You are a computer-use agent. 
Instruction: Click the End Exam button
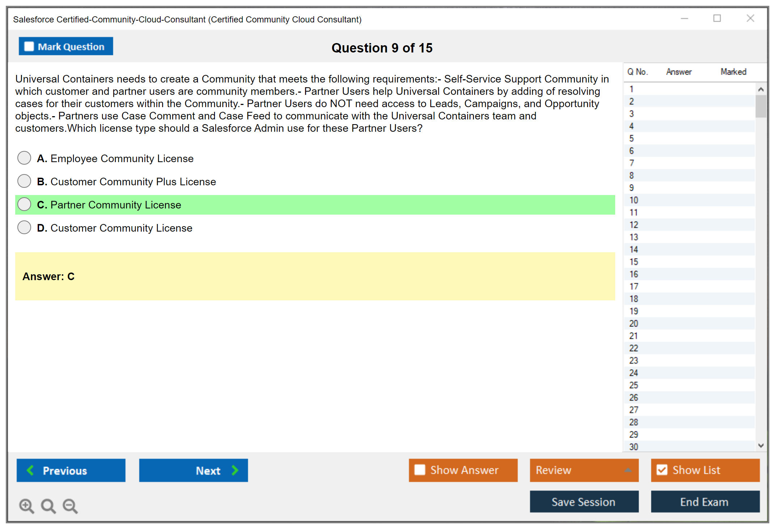(x=705, y=502)
